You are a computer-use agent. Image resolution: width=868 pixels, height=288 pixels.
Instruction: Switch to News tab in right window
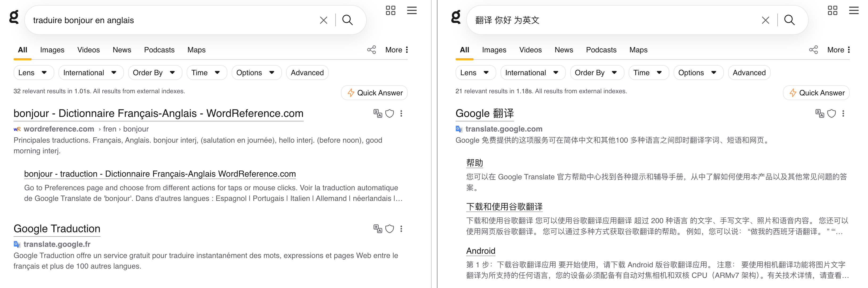coord(564,50)
